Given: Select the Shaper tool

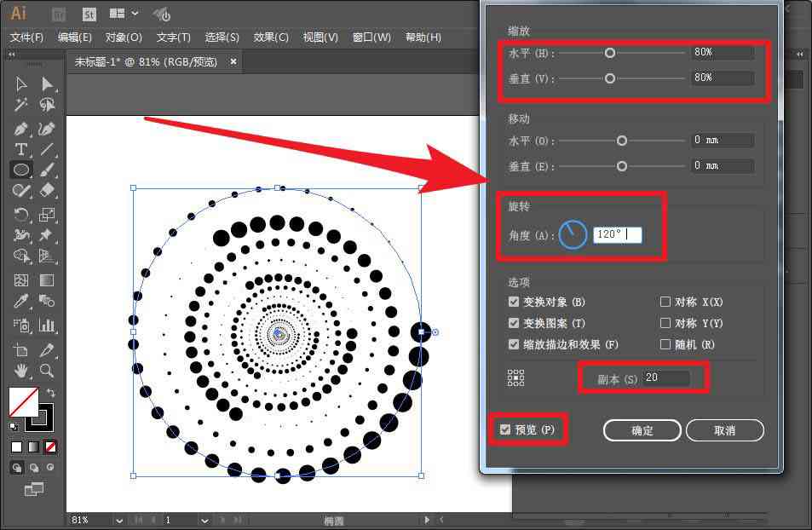Looking at the screenshot, I should tap(21, 190).
